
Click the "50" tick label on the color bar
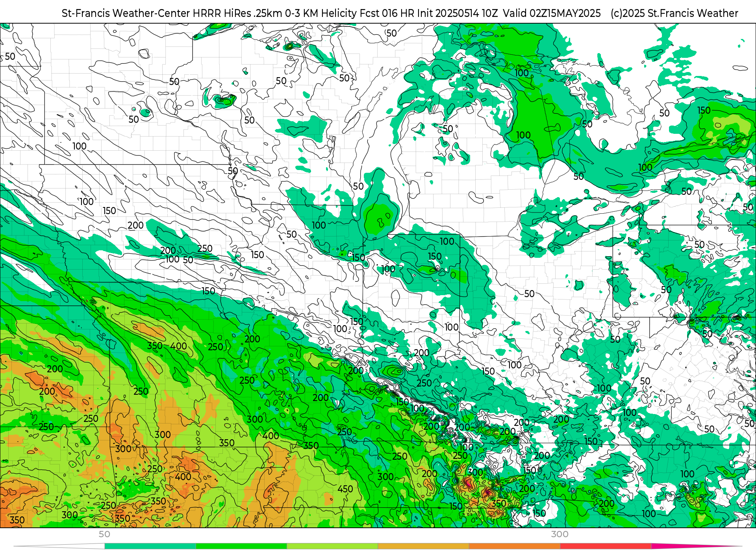pos(104,534)
